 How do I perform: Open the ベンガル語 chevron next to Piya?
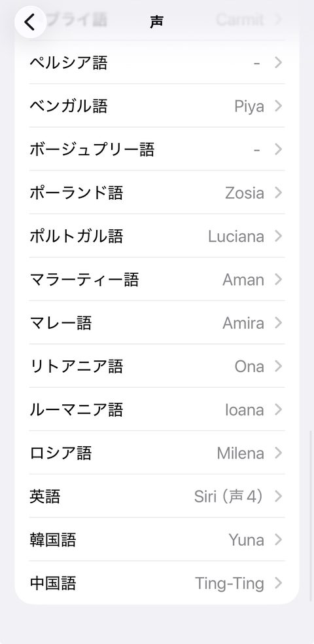click(x=278, y=106)
